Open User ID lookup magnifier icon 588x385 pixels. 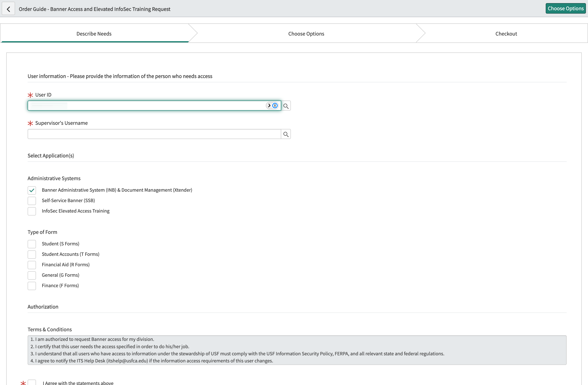[286, 106]
